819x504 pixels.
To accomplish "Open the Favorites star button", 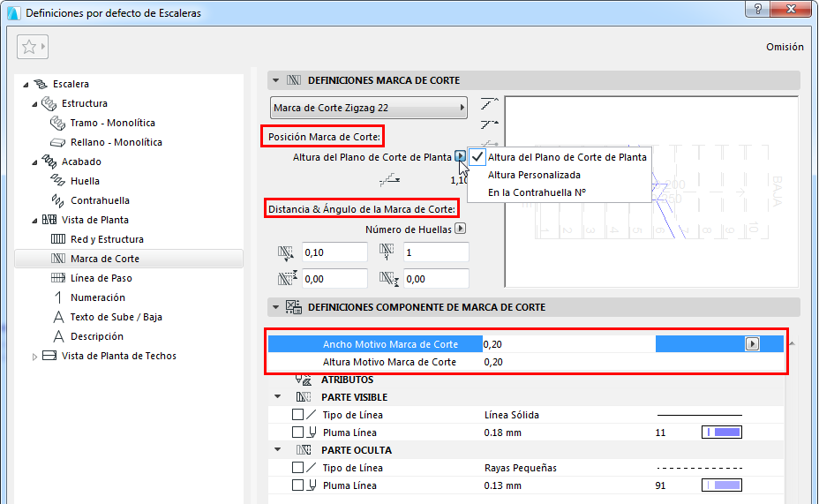I will tap(33, 47).
